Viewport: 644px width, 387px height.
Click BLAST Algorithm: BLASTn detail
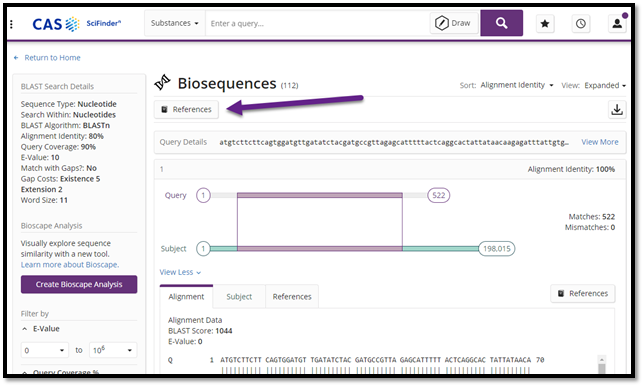point(65,125)
